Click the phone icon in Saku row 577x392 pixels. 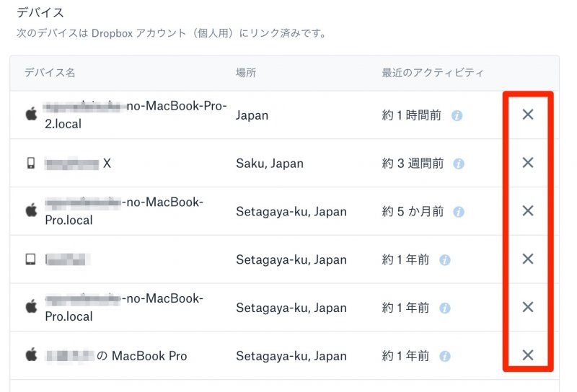[31, 163]
